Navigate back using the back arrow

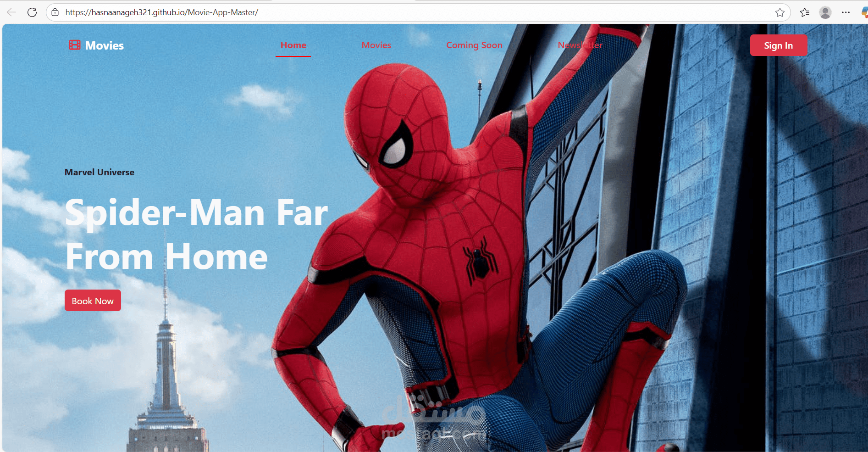click(x=11, y=12)
